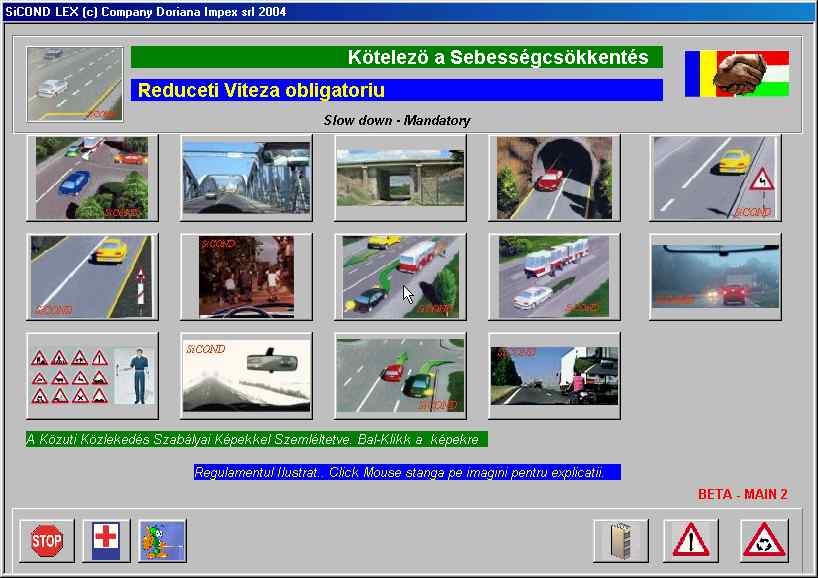Select the tunnel entrance with red car
The height and width of the screenshot is (578, 818).
[554, 177]
